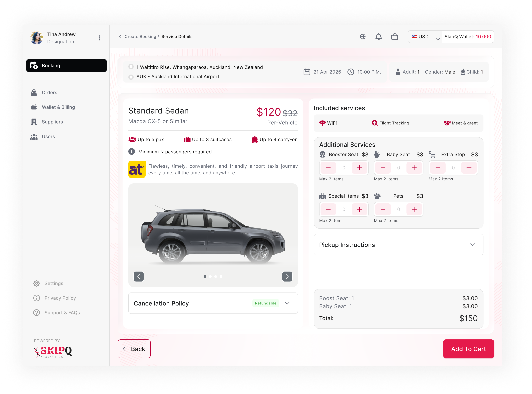This screenshot has height=394, width=532.
Task: Increase Special Items quantity with plus
Action: click(x=359, y=209)
